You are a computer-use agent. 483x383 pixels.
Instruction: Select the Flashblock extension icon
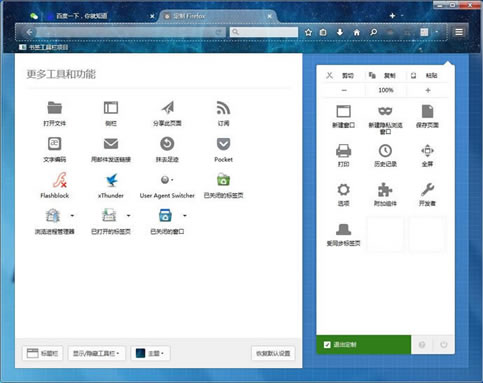(x=60, y=180)
